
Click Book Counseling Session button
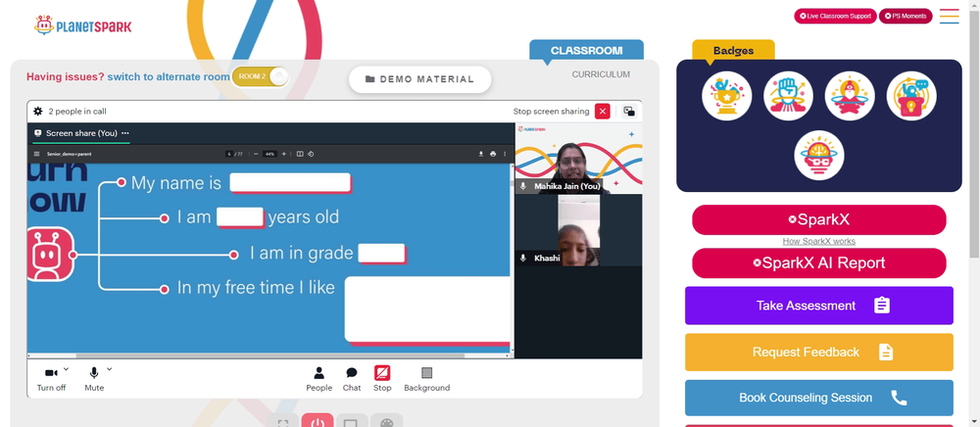(818, 398)
